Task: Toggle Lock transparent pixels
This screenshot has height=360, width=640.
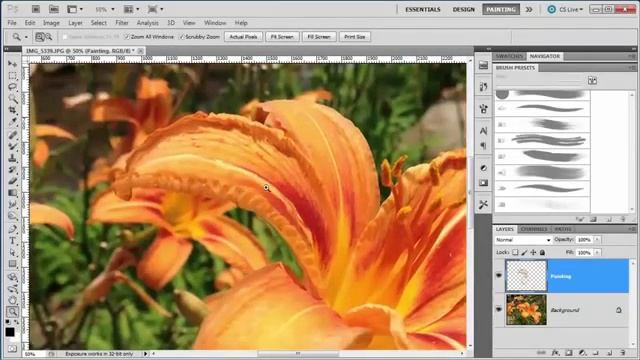Action: click(516, 253)
